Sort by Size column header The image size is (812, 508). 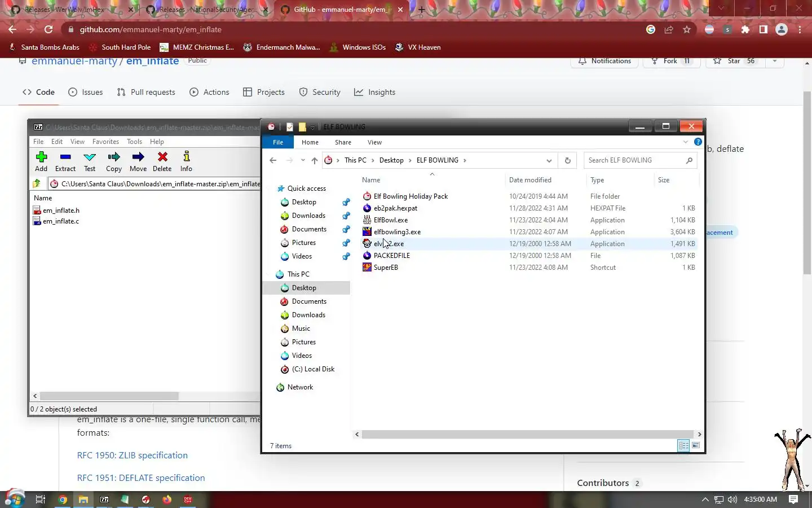(664, 180)
